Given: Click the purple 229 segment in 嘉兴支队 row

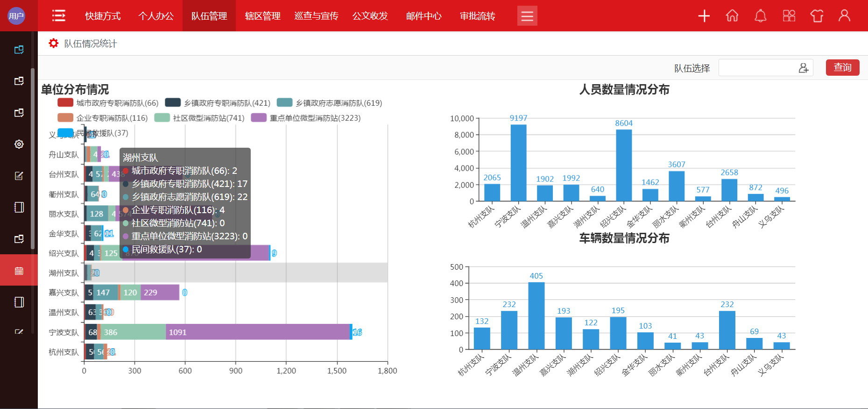Looking at the screenshot, I should click(x=160, y=292).
